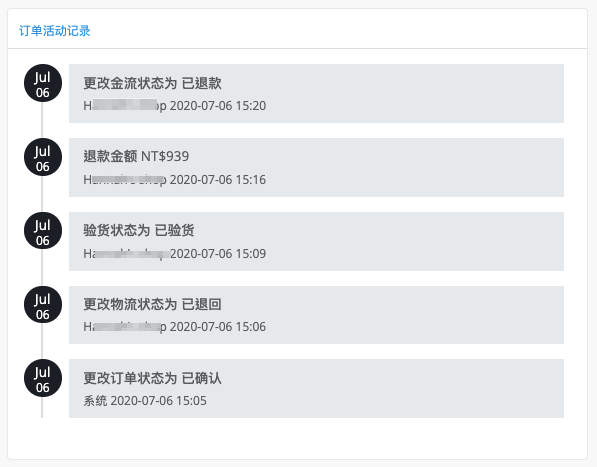This screenshot has width=597, height=467.
Task: Click the timestamp 2020-07-06 15:20
Action: pos(218,105)
